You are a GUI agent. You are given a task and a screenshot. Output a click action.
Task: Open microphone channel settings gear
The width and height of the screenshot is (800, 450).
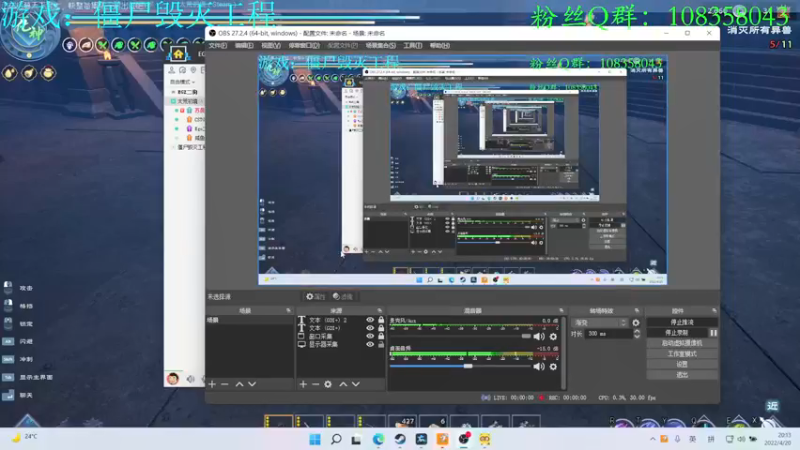(x=553, y=336)
